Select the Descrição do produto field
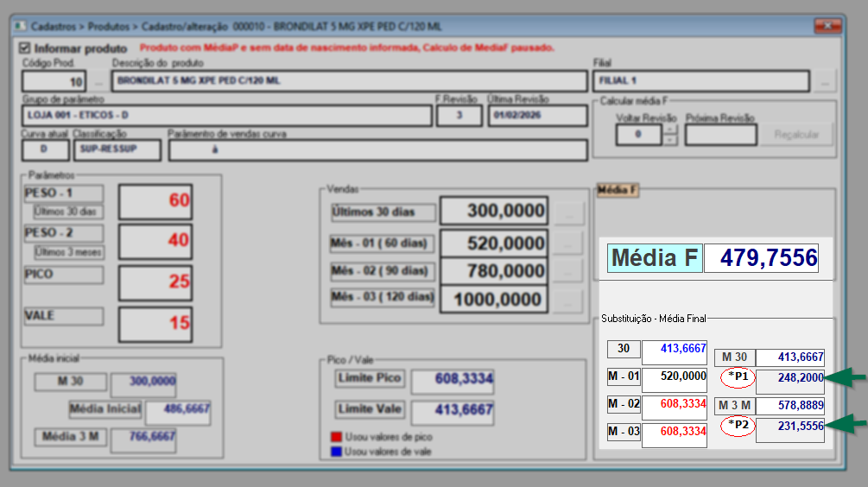 tap(350, 82)
